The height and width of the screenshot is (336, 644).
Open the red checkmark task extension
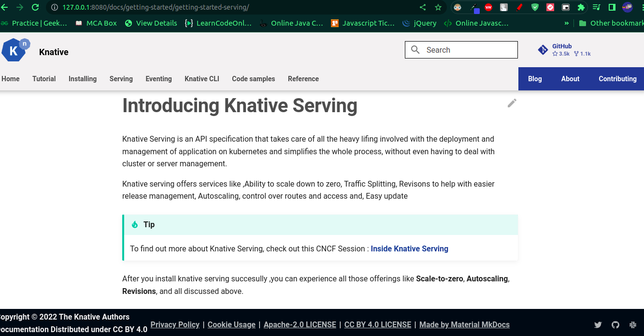point(550,7)
